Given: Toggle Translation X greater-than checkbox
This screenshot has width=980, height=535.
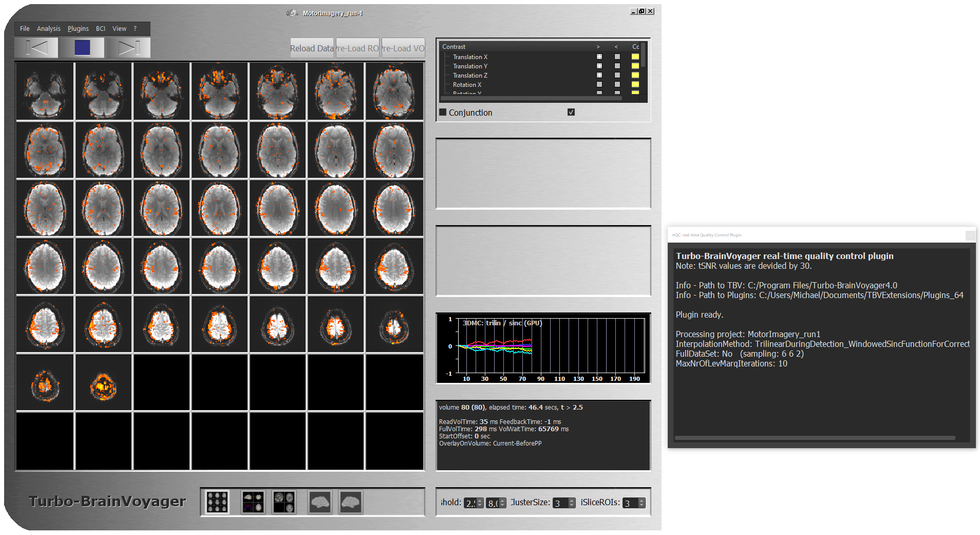Looking at the screenshot, I should (x=599, y=57).
